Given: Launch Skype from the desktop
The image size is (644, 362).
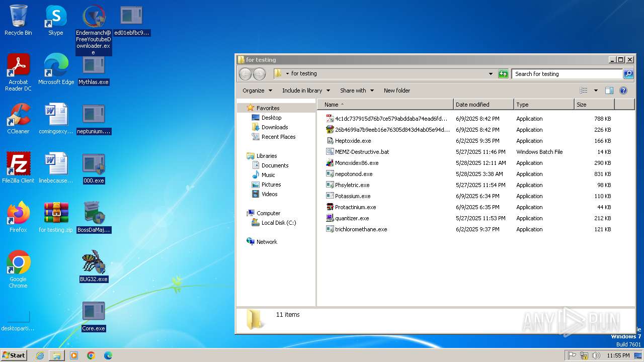Looking at the screenshot, I should pyautogui.click(x=56, y=20).
